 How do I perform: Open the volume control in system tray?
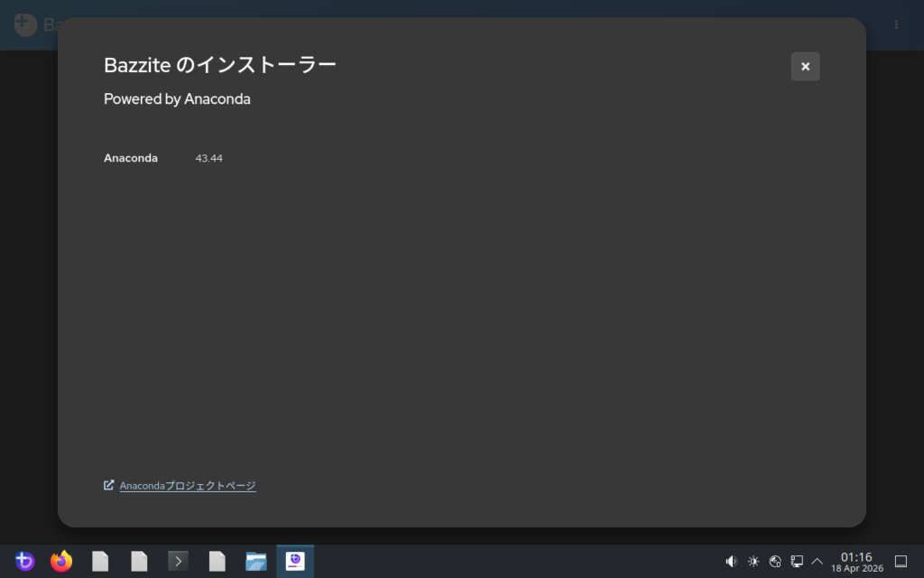732,562
